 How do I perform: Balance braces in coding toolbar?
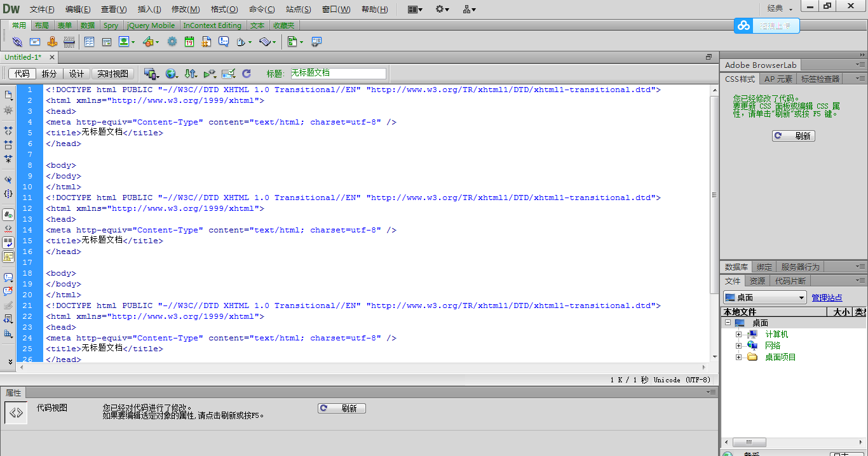8,194
